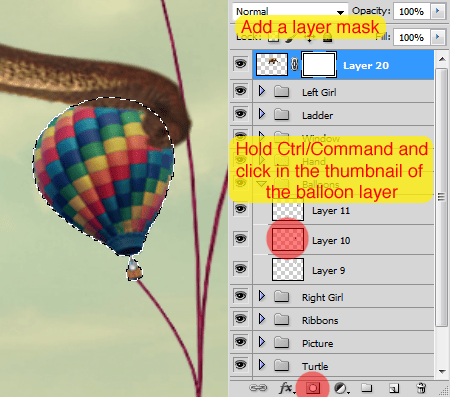Expand the Left Girl group
Image resolution: width=450 pixels, height=397 pixels.
[x=262, y=91]
